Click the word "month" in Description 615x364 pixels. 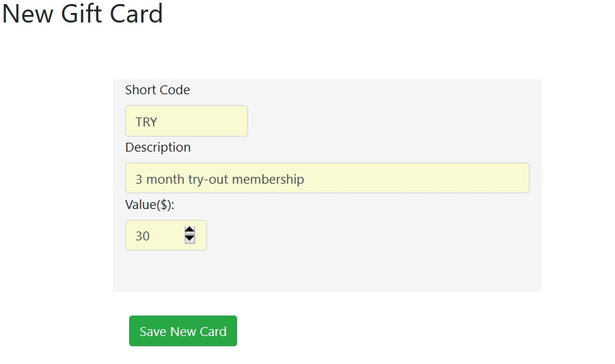pyautogui.click(x=165, y=180)
